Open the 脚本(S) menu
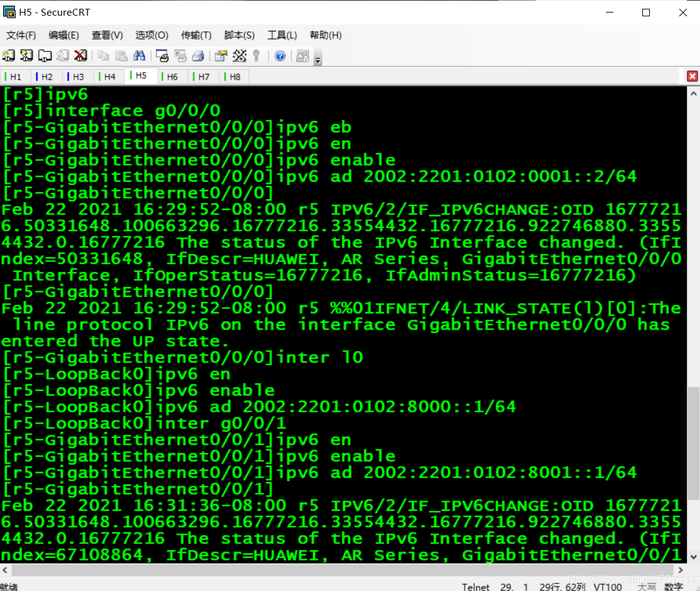Viewport: 700px width, 591px height. (x=239, y=35)
